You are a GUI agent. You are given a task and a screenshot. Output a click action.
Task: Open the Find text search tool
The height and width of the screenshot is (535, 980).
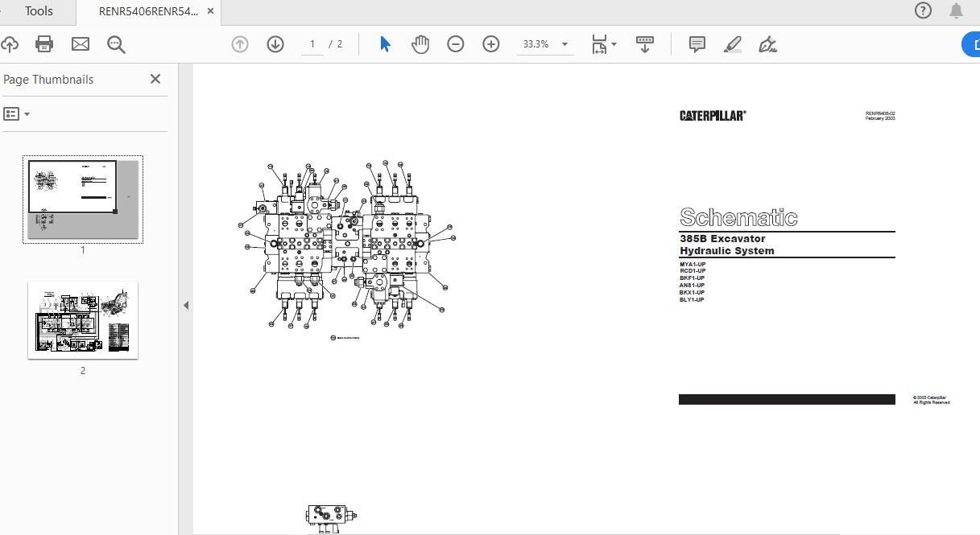117,44
